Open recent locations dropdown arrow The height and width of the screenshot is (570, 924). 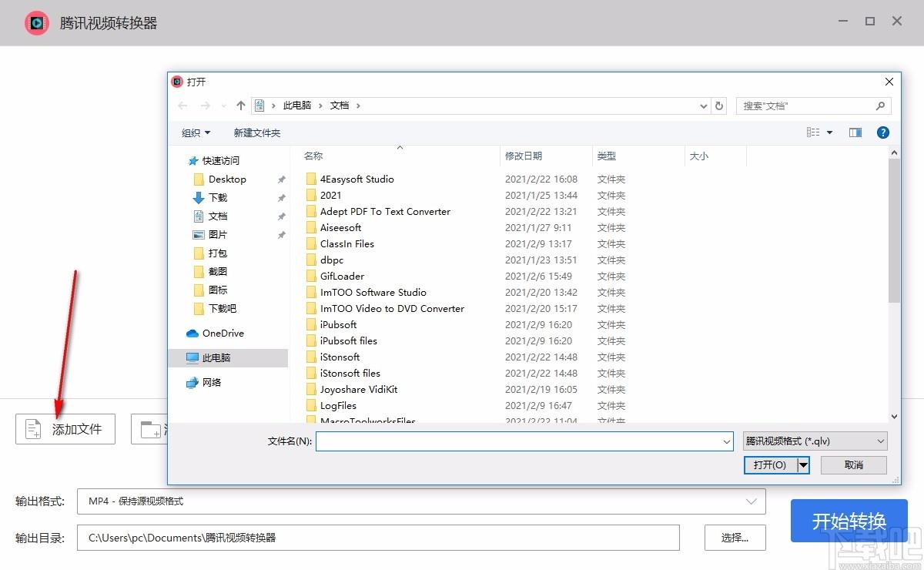pos(223,106)
